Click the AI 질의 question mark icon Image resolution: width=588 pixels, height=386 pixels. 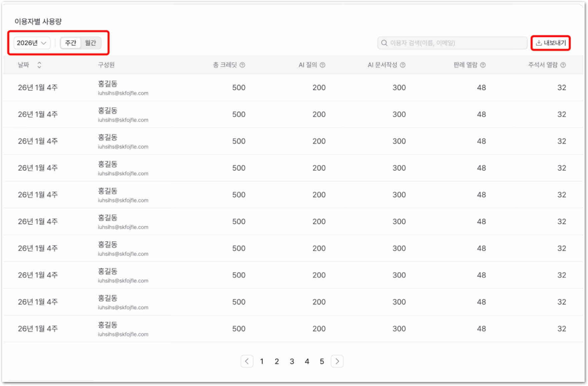point(322,65)
